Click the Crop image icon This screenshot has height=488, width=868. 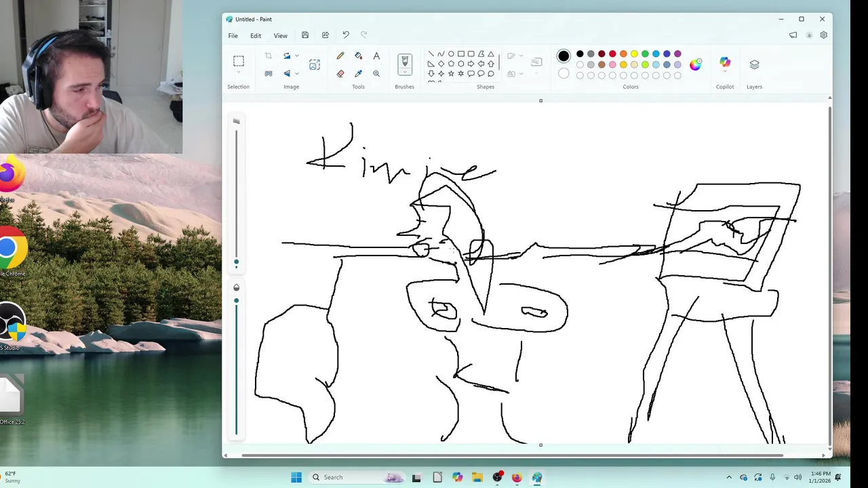pyautogui.click(x=269, y=56)
